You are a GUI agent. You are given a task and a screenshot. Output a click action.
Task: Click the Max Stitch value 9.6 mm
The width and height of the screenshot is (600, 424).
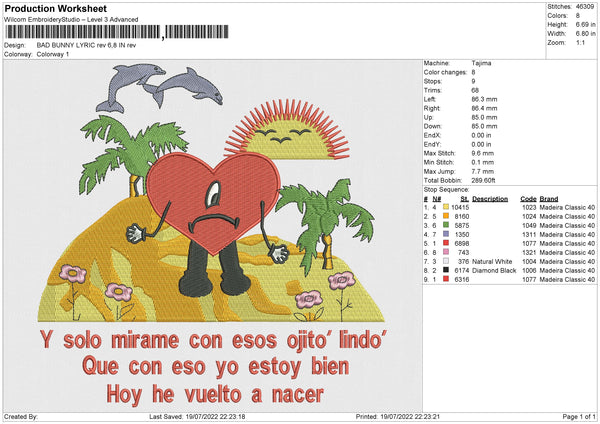pyautogui.click(x=483, y=153)
